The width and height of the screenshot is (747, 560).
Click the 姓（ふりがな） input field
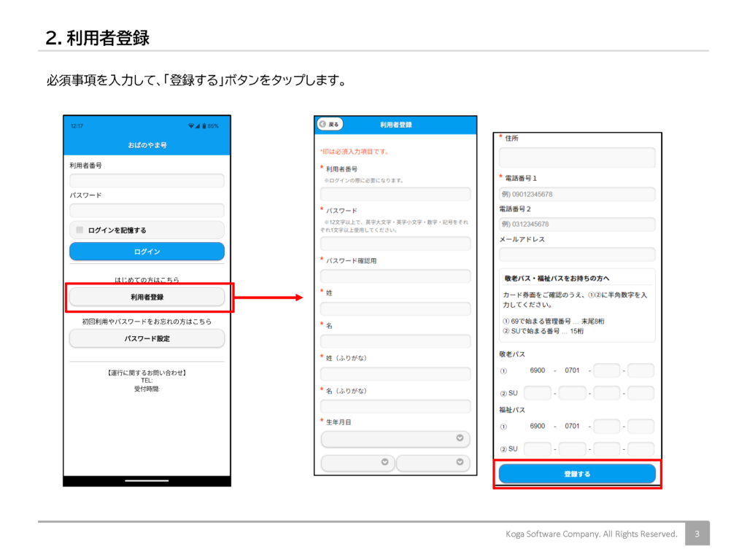click(x=395, y=374)
